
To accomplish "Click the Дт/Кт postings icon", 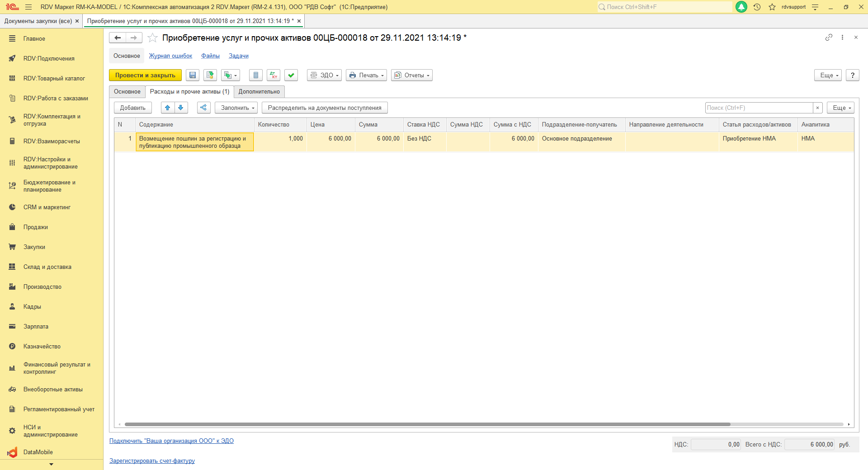I will click(274, 75).
